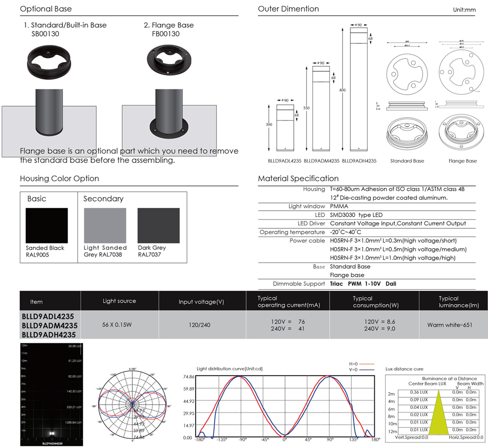Screen dimensions: 488x448
Task: Select the Light Sanded Grey RAL7038 swatch
Action: tap(105, 225)
